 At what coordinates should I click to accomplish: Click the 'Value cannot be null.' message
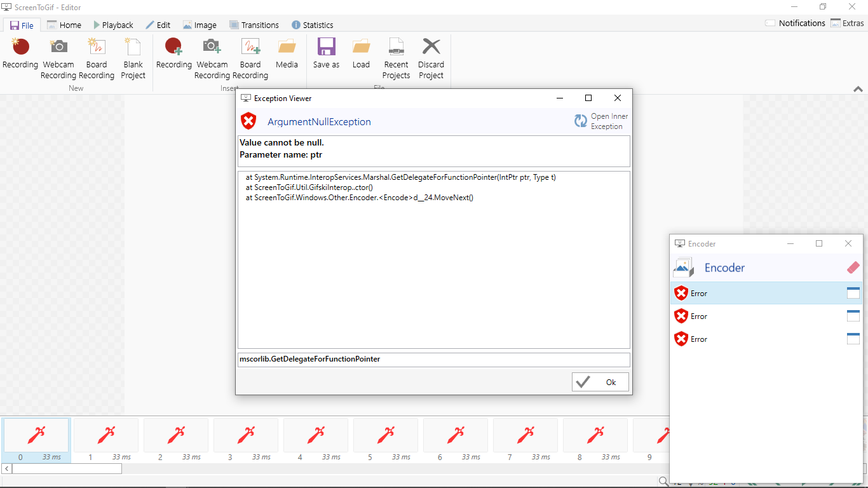pos(281,142)
